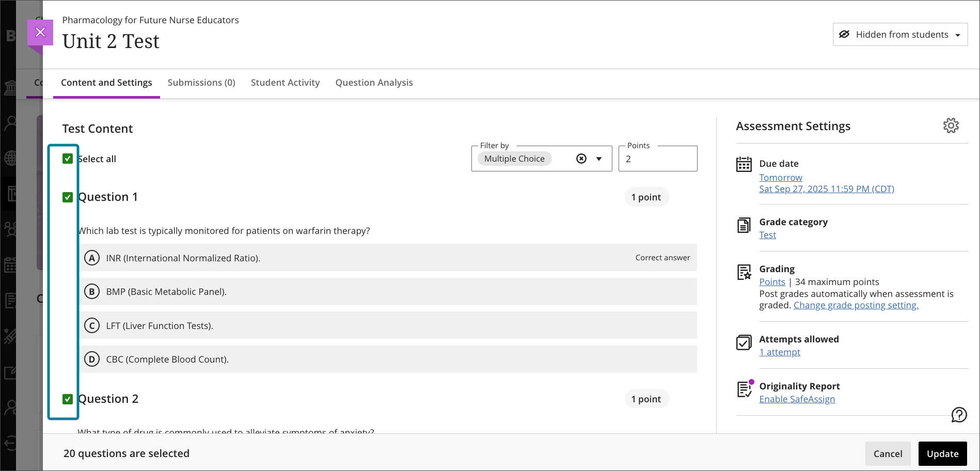Click the Due date calendar icon

pyautogui.click(x=744, y=164)
